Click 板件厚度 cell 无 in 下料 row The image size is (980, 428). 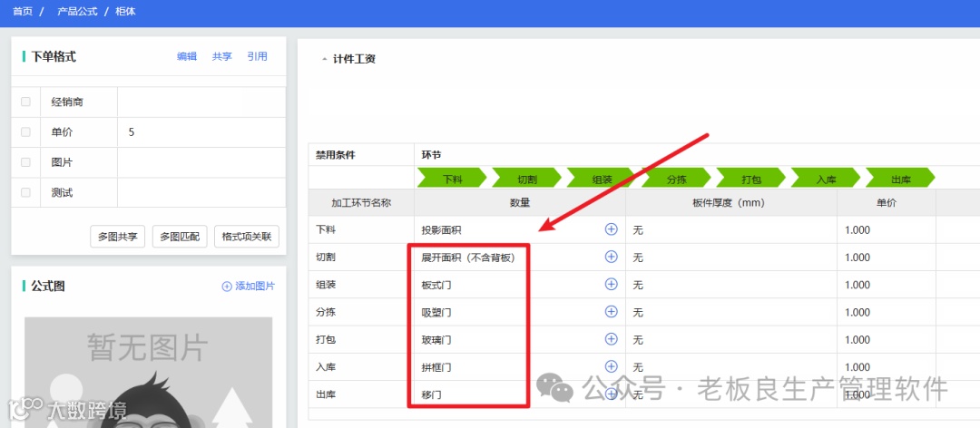tap(731, 230)
